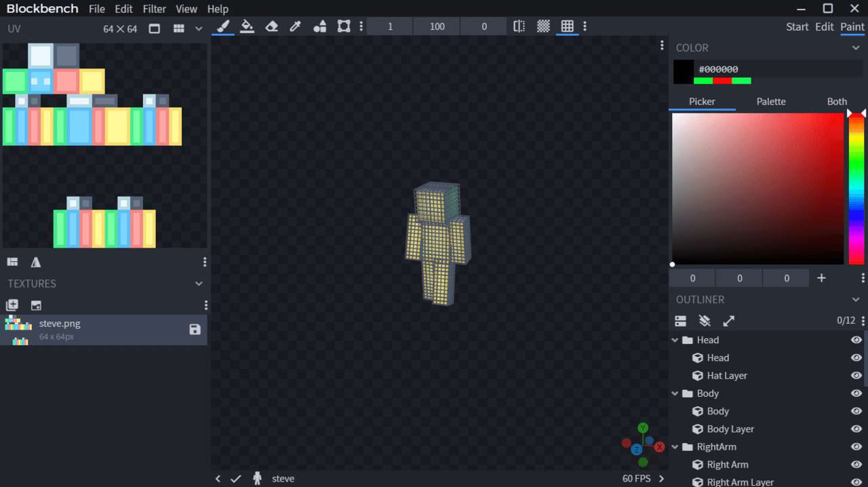Open the Edit menu

(x=123, y=9)
